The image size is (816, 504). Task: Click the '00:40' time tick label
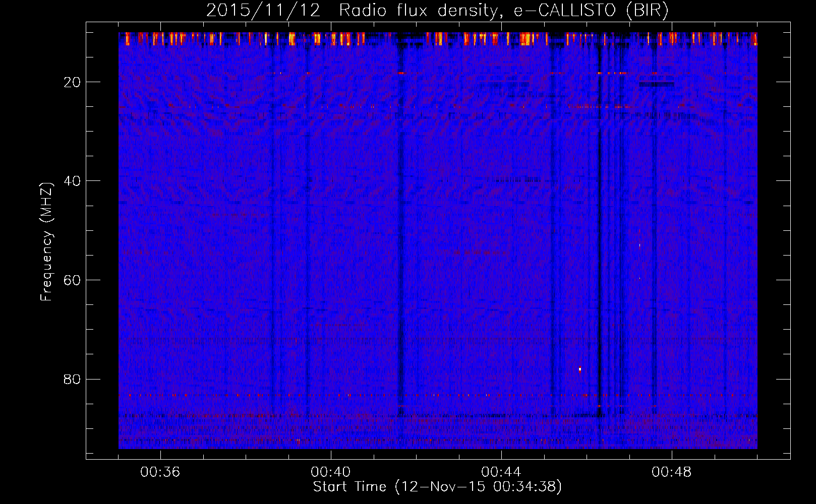coord(331,472)
